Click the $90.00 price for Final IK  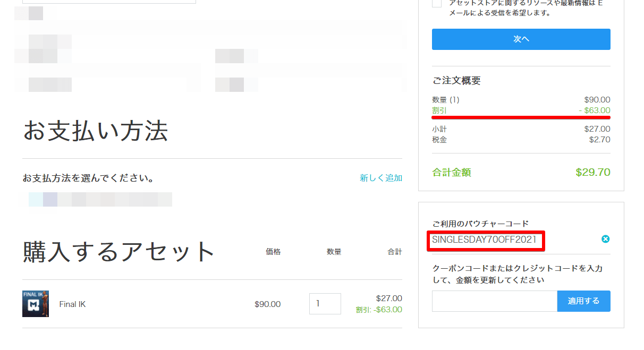[x=267, y=304]
